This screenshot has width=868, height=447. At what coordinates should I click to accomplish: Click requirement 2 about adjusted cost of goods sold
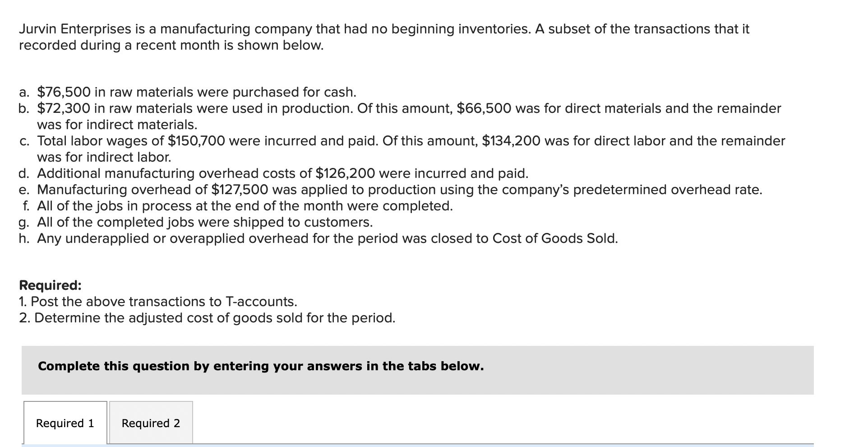click(x=207, y=318)
